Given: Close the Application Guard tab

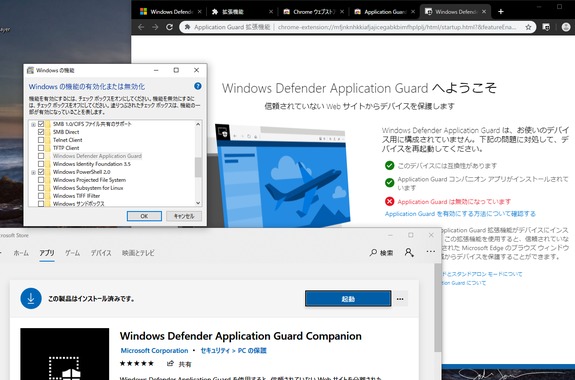Looking at the screenshot, I should point(413,12).
